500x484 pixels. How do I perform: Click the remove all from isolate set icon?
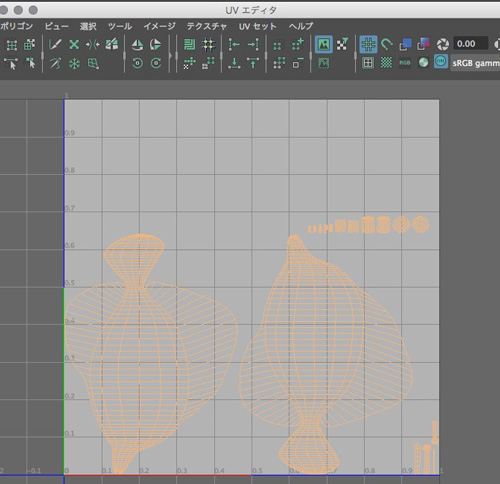coord(279,63)
